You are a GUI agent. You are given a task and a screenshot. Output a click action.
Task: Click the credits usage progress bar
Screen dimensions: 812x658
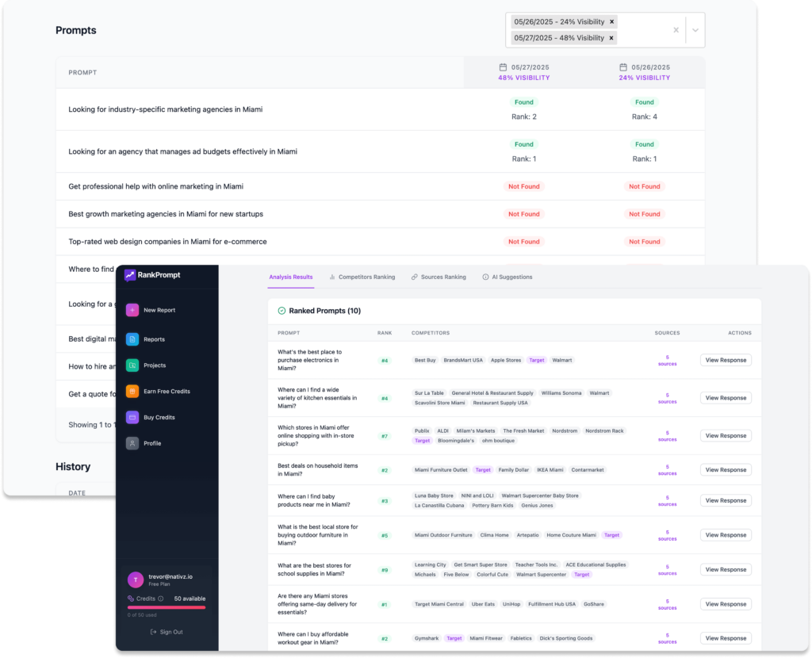point(167,607)
